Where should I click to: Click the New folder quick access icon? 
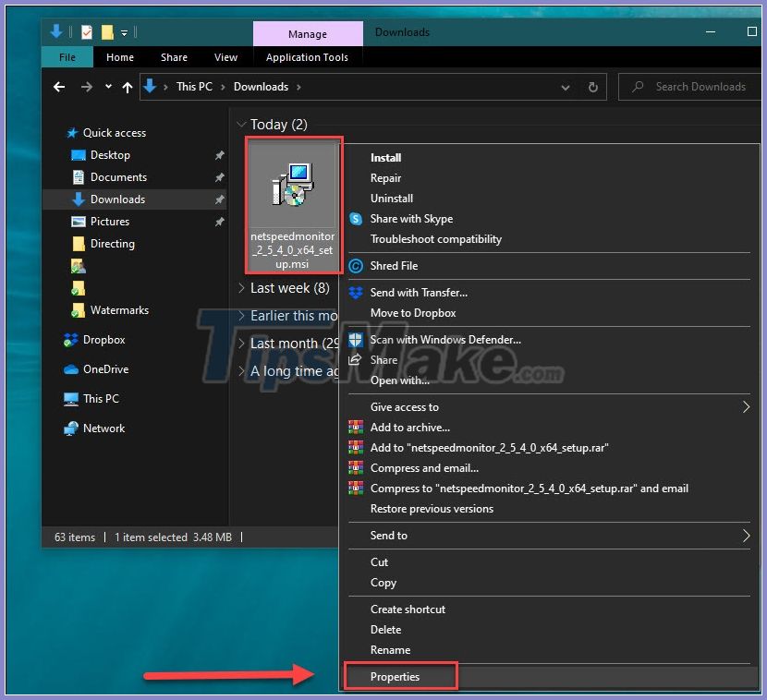(x=107, y=32)
